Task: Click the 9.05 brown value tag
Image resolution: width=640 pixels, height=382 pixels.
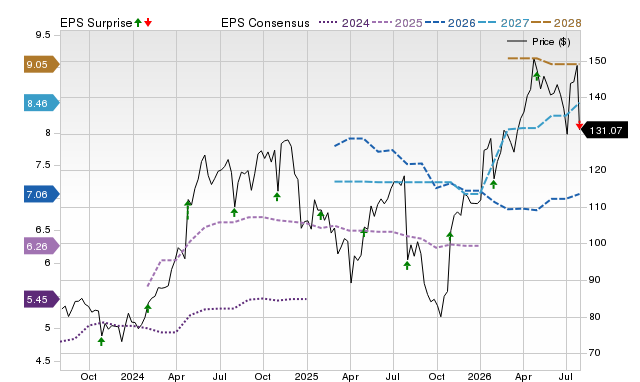Action: 42,64
